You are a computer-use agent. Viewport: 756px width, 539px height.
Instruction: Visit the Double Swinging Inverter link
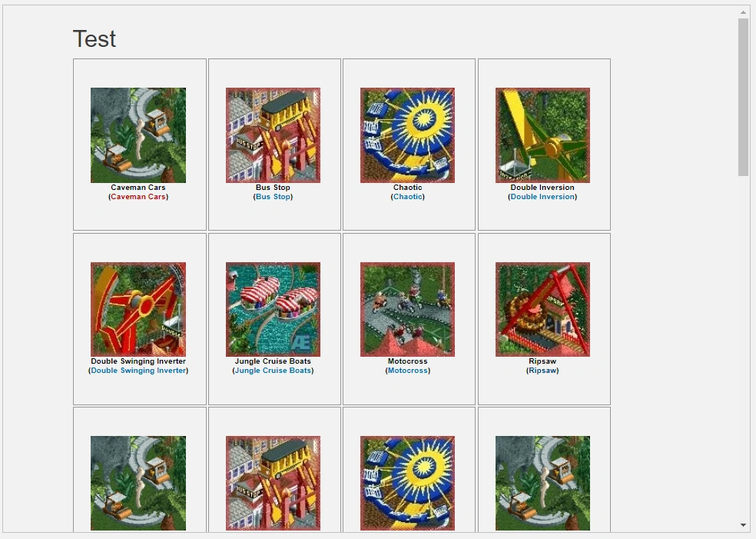point(138,371)
